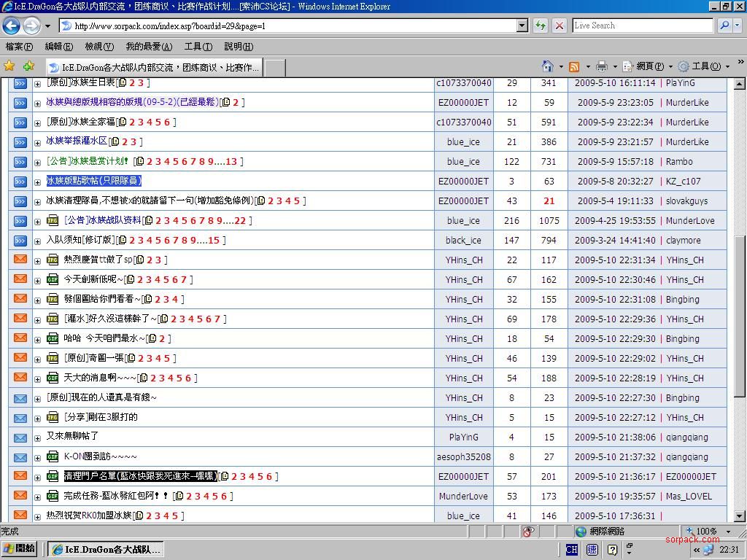Open the Home page icon
The width and height of the screenshot is (747, 560).
point(547,66)
